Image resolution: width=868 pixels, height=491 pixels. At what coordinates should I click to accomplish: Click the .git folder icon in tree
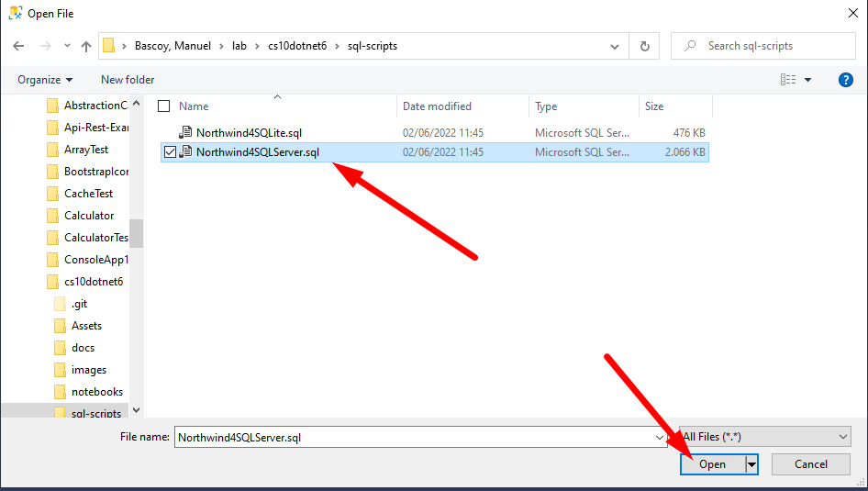(61, 304)
